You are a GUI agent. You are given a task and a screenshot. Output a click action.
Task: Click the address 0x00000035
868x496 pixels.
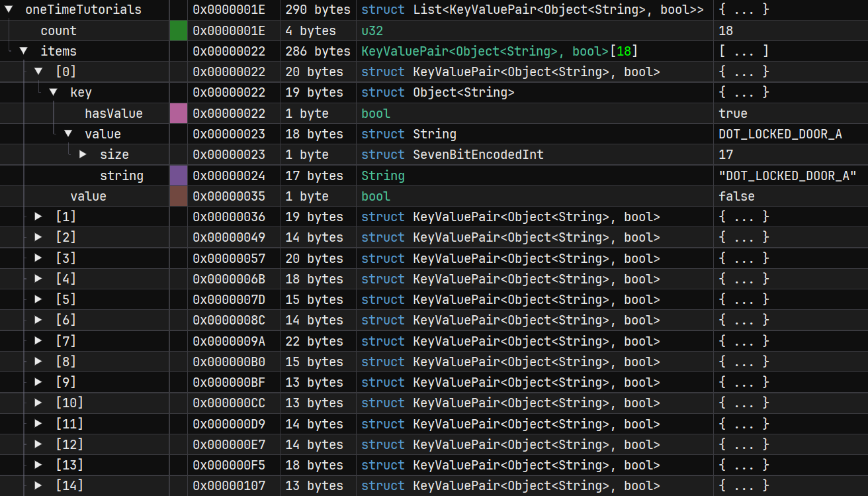pos(229,196)
